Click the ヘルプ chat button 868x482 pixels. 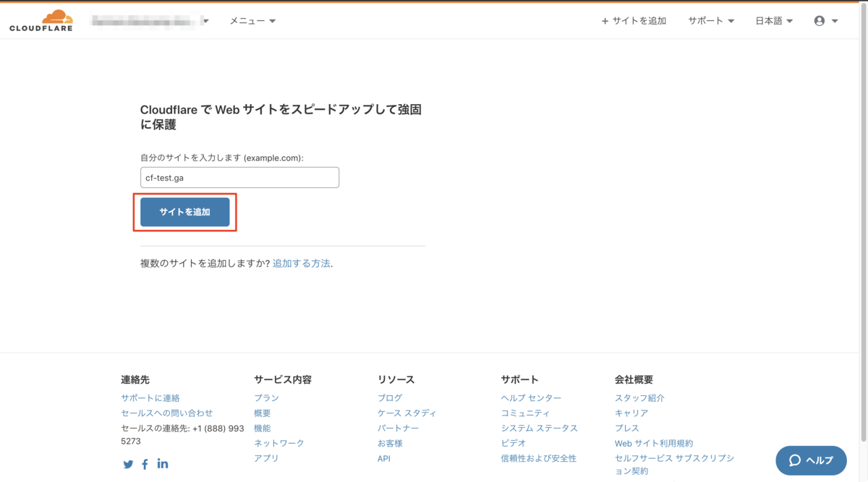811,460
